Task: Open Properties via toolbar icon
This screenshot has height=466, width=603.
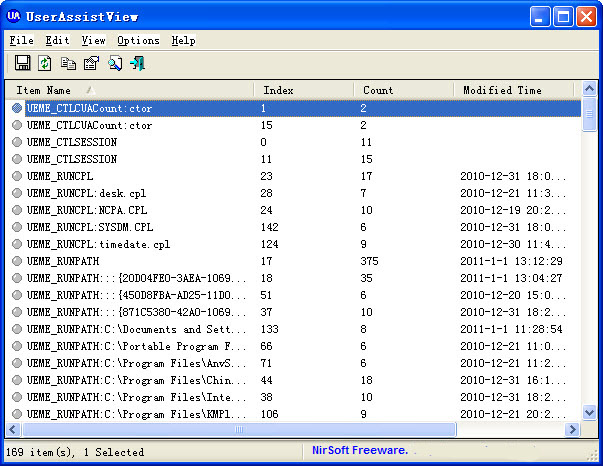Action: [91, 64]
